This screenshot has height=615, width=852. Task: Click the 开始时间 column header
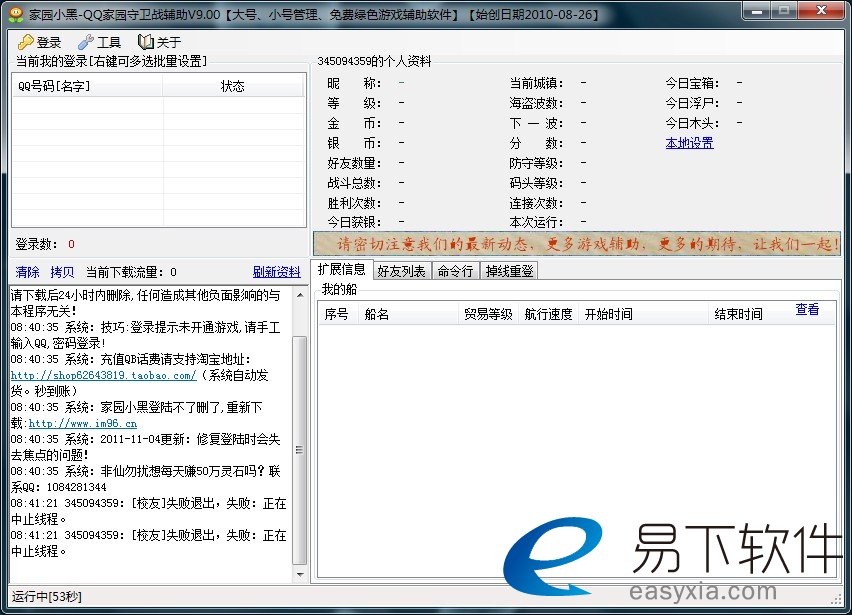(x=644, y=314)
